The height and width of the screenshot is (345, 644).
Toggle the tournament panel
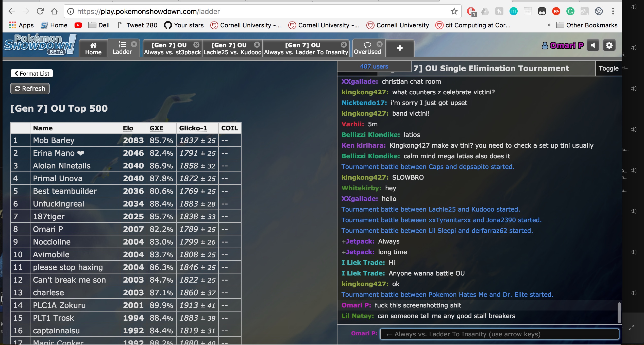(x=608, y=68)
